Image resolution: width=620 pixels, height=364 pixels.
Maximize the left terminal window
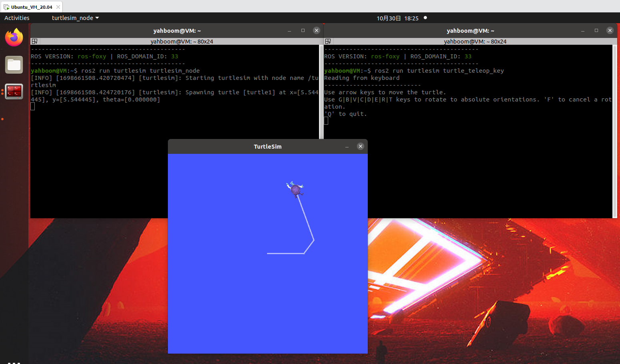point(303,30)
